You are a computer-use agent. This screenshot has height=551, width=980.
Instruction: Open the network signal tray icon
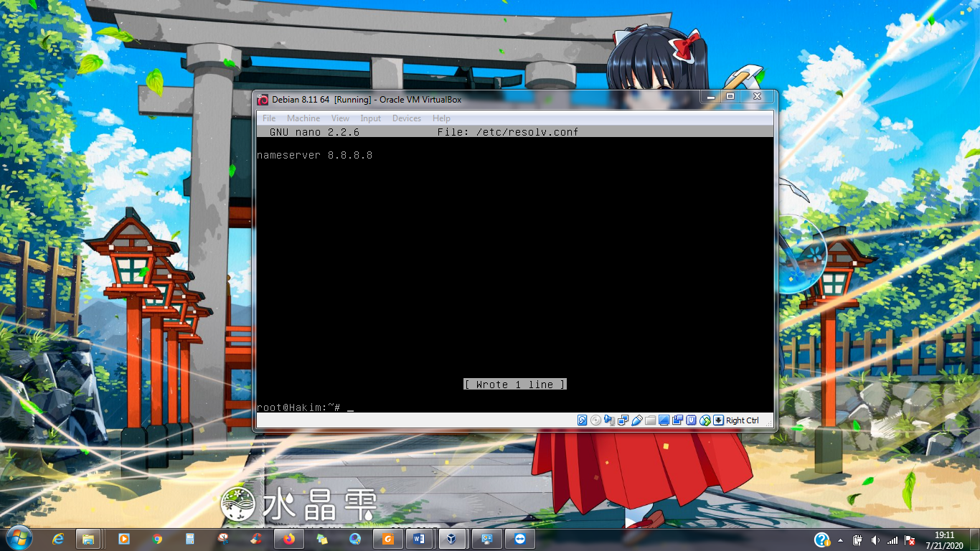pos(892,540)
